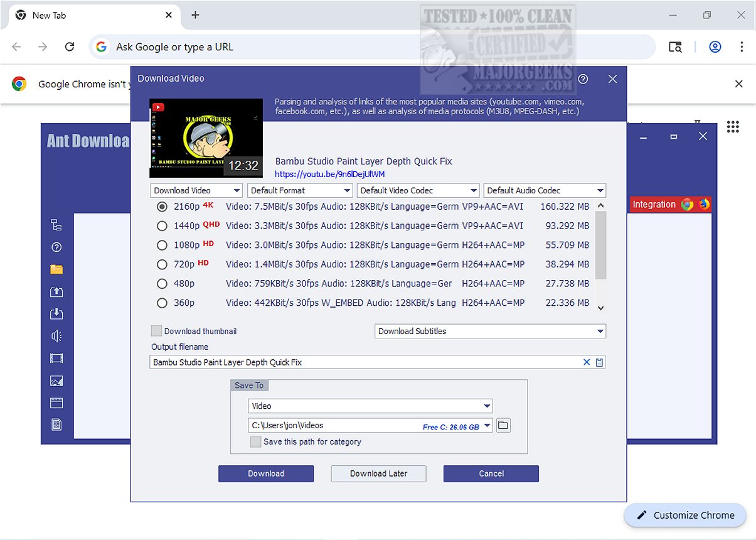
Task: Expand the C:\Users\jon\Videos path dropdown
Action: (487, 426)
